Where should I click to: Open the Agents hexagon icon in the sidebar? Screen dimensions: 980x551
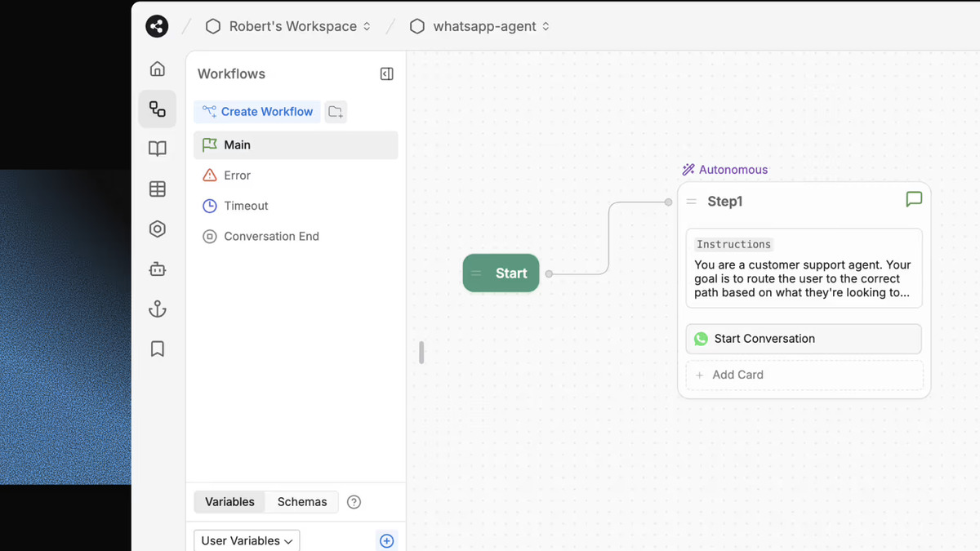(157, 229)
